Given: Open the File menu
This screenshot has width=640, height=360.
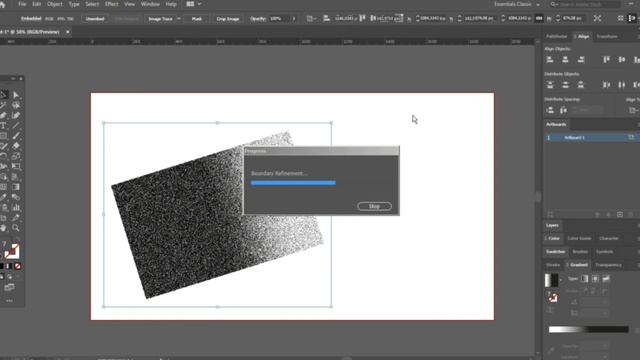Looking at the screenshot, I should point(22,4).
